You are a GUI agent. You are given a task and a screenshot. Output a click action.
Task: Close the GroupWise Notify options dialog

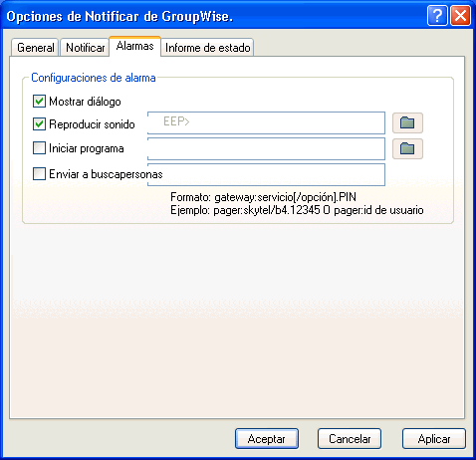click(460, 15)
